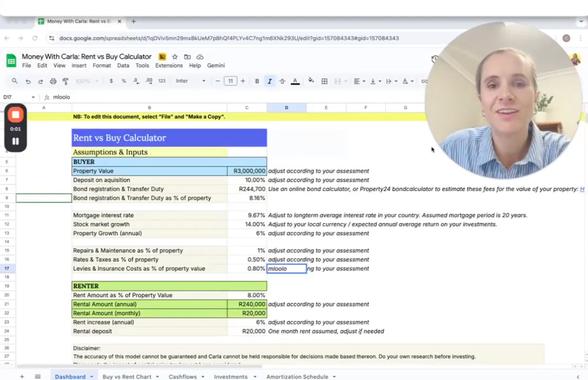This screenshot has width=588, height=380.
Task: Toggle bold formatting
Action: pos(257,81)
